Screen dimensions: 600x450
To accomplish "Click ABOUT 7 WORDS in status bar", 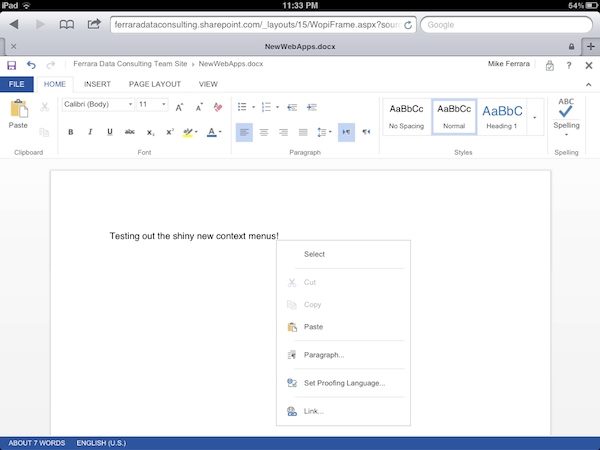I will 37,443.
